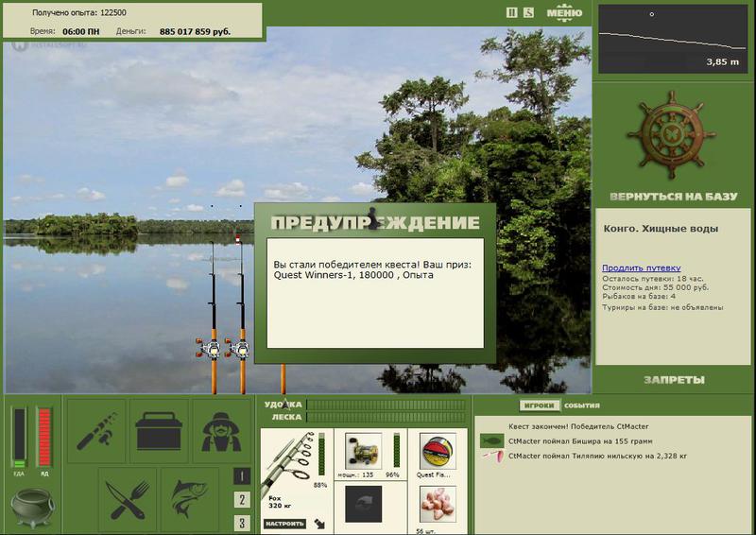Pause the game with the pause icon
756x535 pixels.
tap(511, 13)
